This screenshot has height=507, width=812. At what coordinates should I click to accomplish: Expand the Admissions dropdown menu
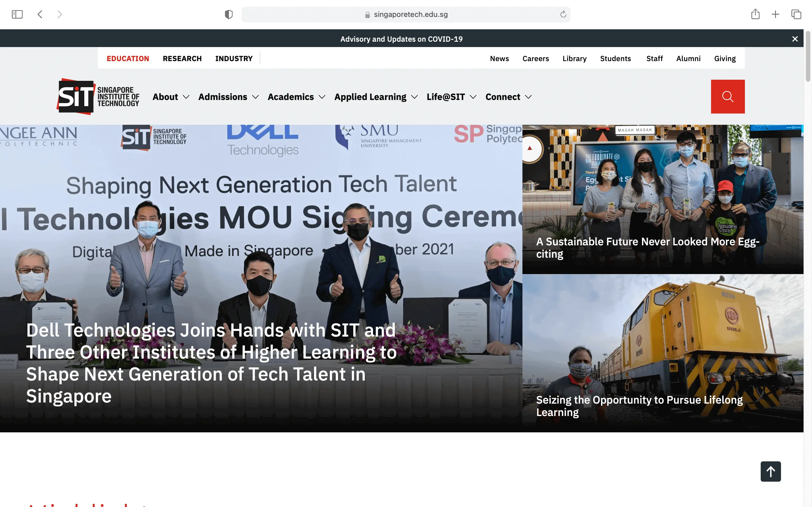(x=228, y=97)
